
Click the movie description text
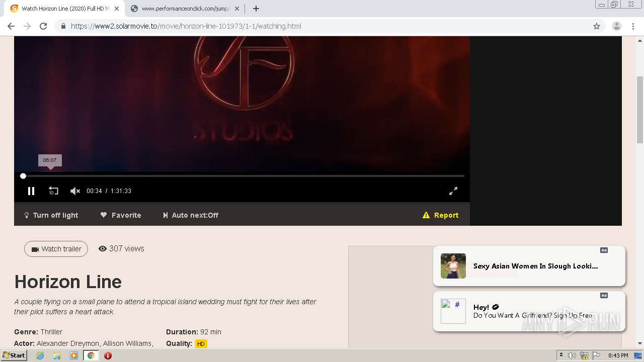click(x=166, y=307)
